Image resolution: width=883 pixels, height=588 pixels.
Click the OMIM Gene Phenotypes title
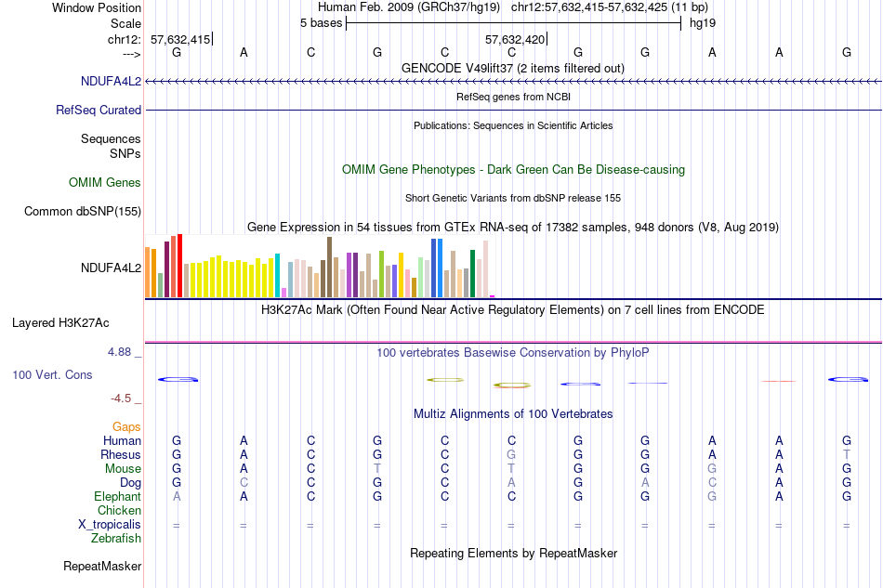click(x=513, y=170)
